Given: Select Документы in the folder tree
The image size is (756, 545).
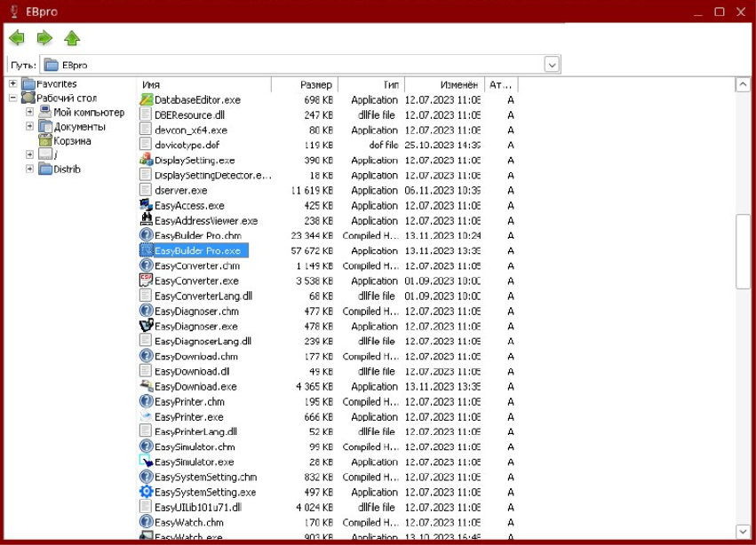Looking at the screenshot, I should tap(80, 127).
